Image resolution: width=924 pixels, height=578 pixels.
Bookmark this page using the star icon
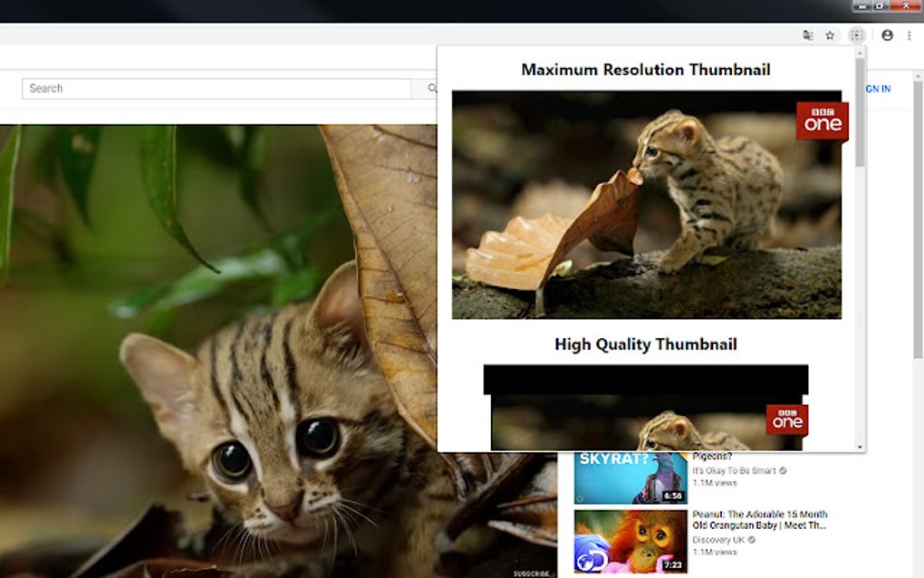pos(831,35)
